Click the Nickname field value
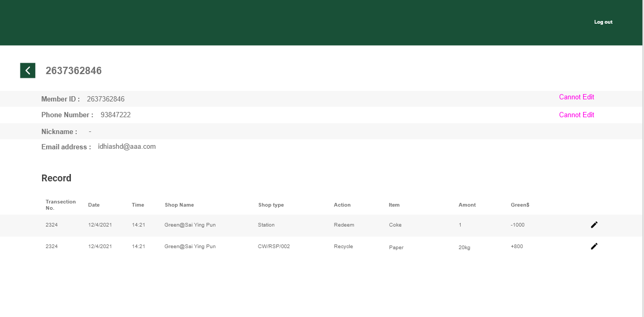 click(x=90, y=131)
